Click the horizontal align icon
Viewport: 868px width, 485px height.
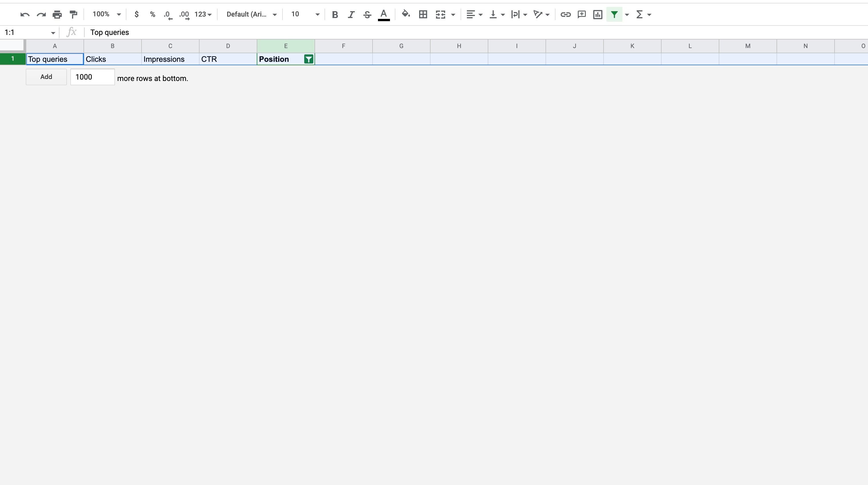(471, 15)
